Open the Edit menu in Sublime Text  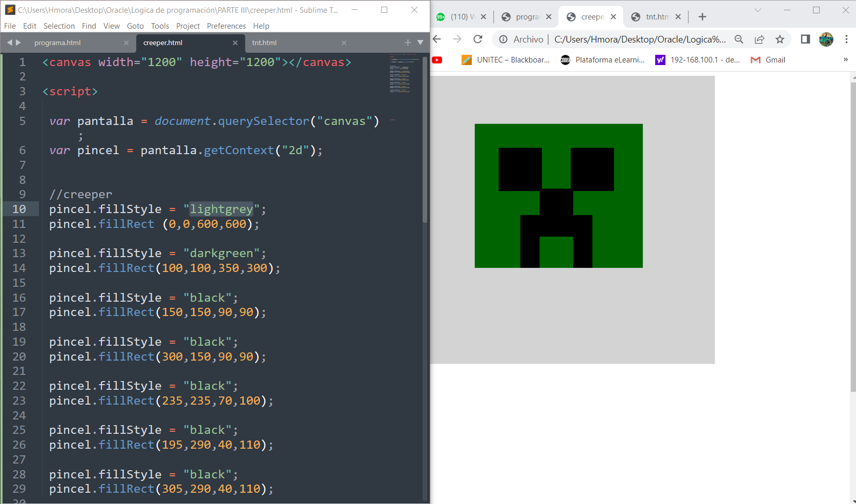30,26
